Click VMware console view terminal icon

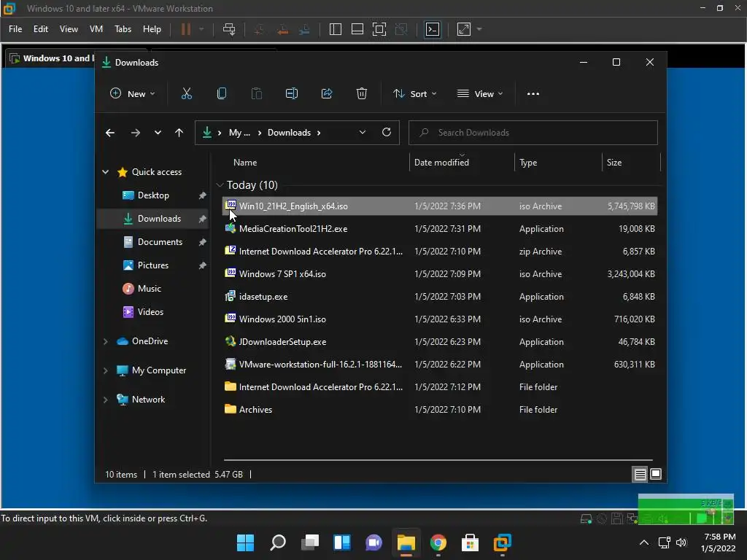point(433,29)
